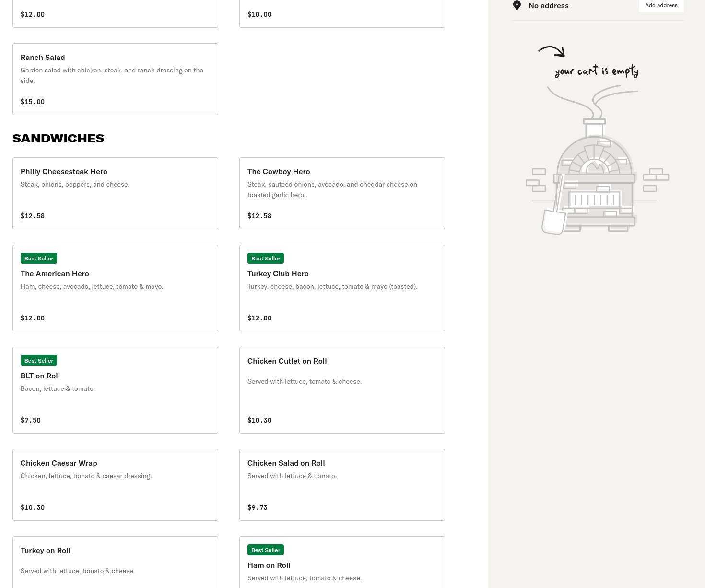
Task: Open the Turkey Club Hero item
Action: pyautogui.click(x=342, y=288)
